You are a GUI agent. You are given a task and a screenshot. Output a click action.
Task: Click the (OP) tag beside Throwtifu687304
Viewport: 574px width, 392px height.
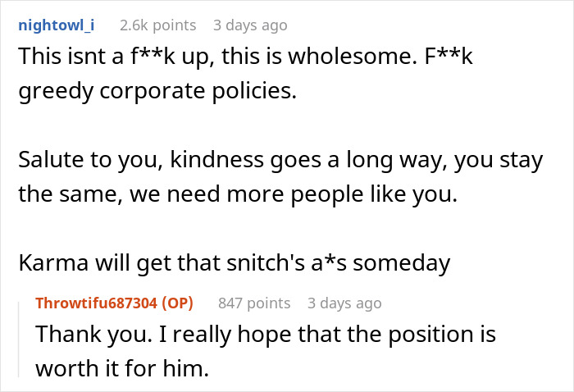(x=178, y=303)
